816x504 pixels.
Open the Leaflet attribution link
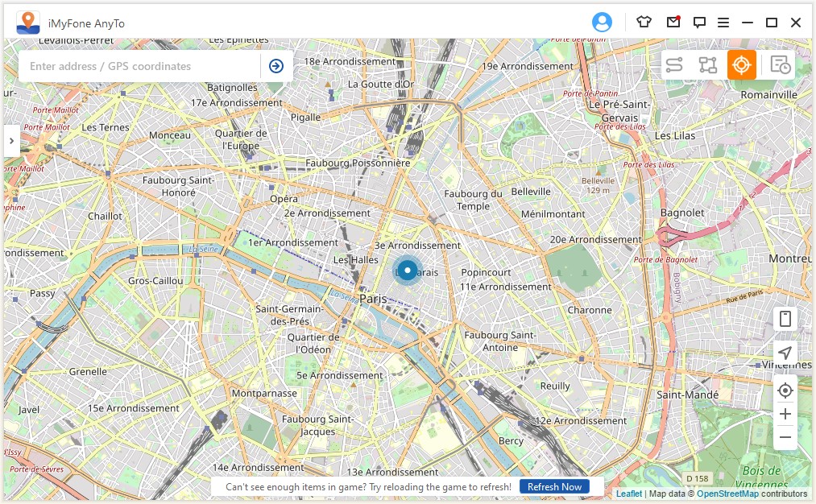tap(629, 494)
